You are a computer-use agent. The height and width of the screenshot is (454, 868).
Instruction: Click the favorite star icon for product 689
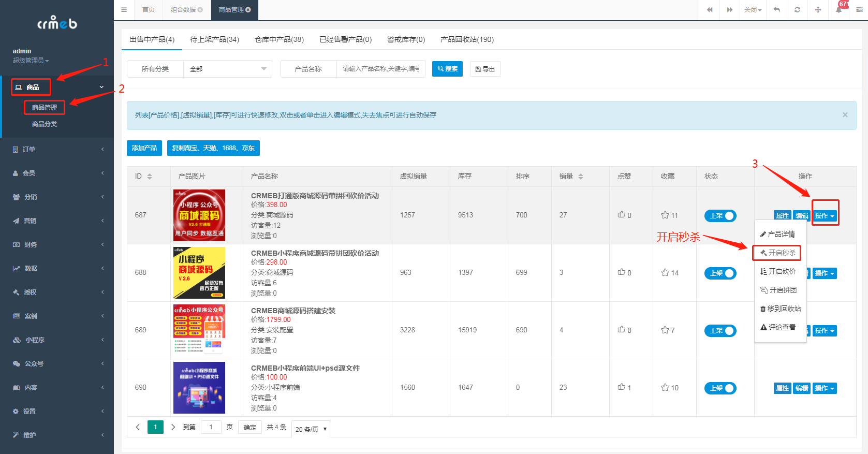(665, 330)
